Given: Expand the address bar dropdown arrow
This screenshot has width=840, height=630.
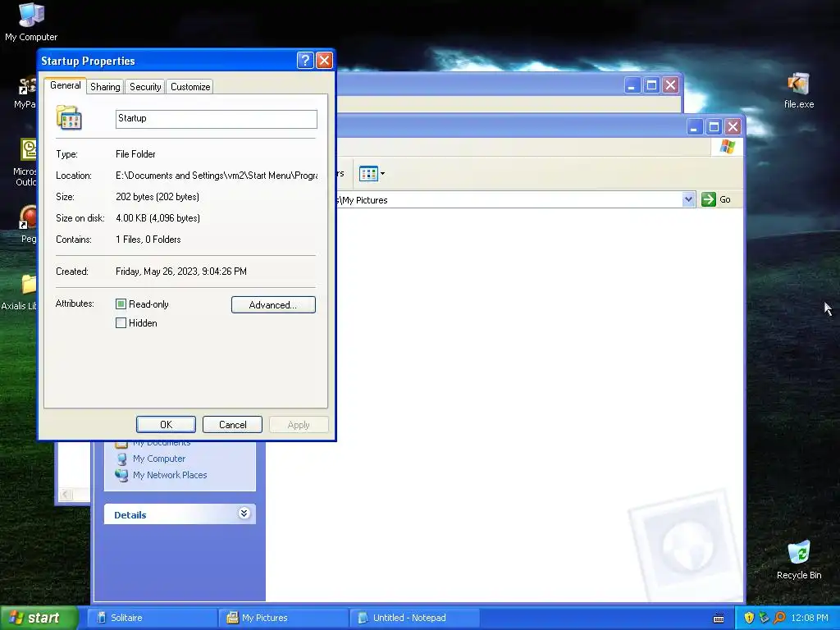Looking at the screenshot, I should tap(688, 199).
